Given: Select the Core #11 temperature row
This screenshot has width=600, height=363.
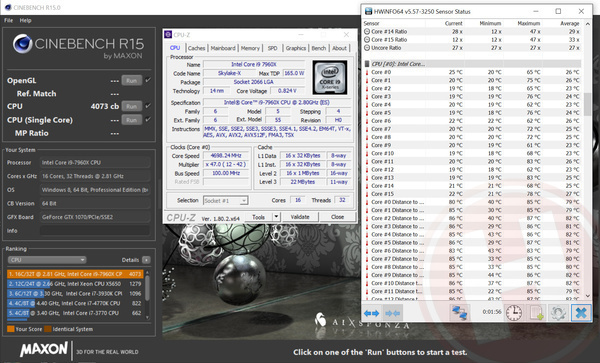Looking at the screenshot, I should pos(473,161).
